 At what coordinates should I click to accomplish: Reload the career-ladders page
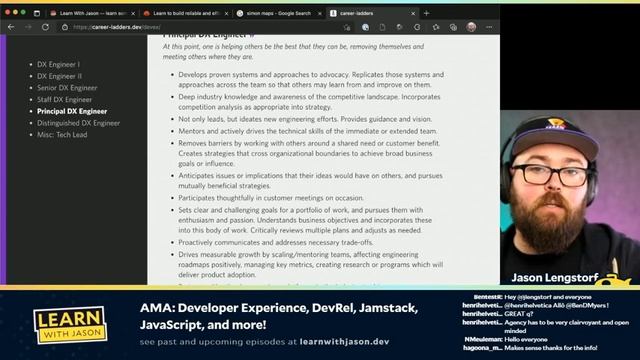coord(45,27)
